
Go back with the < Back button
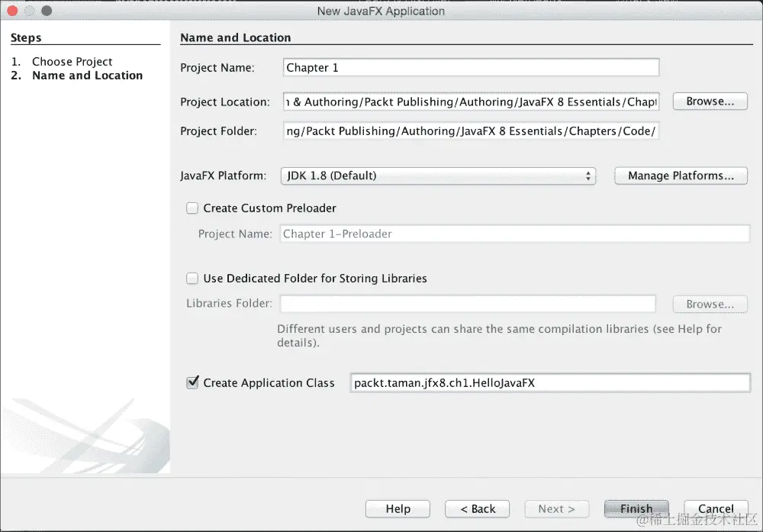point(478,509)
